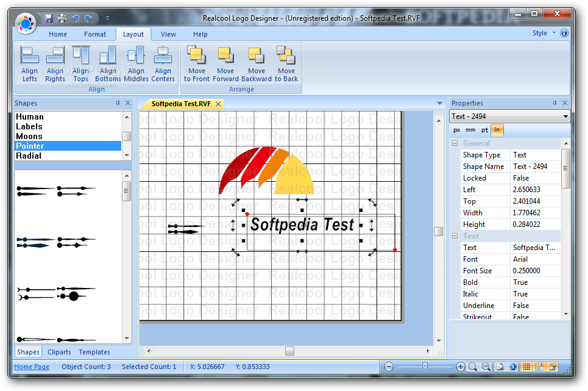Zoom in with the plus button
Viewport: 588px width, 391px height.
click(460, 367)
